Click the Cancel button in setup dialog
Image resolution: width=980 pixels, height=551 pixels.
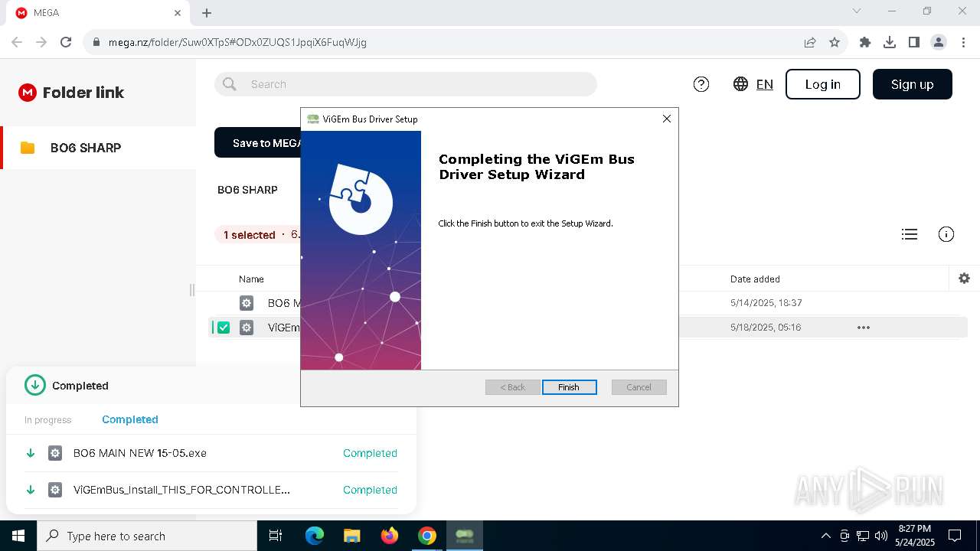tap(639, 387)
